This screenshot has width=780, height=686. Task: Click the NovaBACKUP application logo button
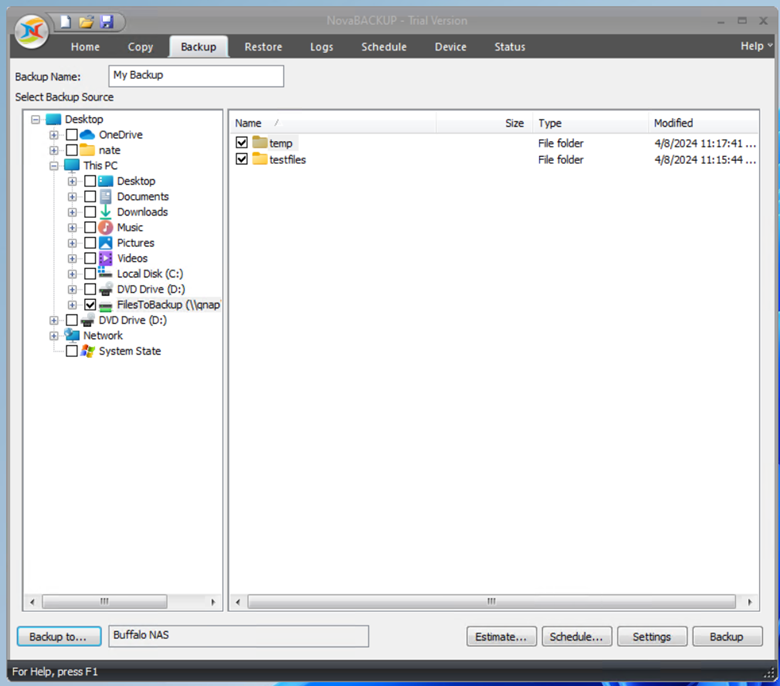coord(32,31)
